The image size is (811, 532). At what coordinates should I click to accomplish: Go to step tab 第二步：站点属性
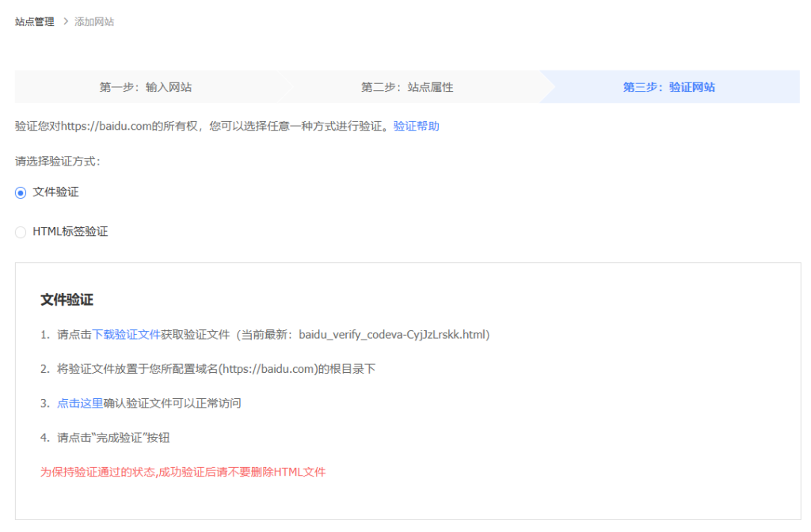tap(407, 87)
